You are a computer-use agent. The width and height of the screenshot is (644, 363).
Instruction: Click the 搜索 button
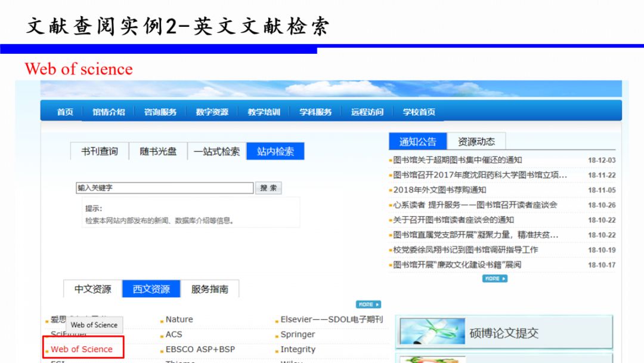268,188
